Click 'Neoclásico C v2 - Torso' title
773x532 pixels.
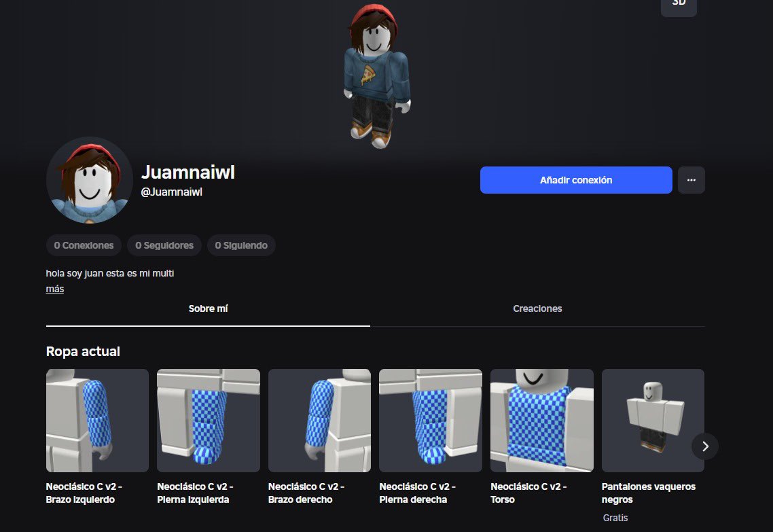tap(528, 493)
